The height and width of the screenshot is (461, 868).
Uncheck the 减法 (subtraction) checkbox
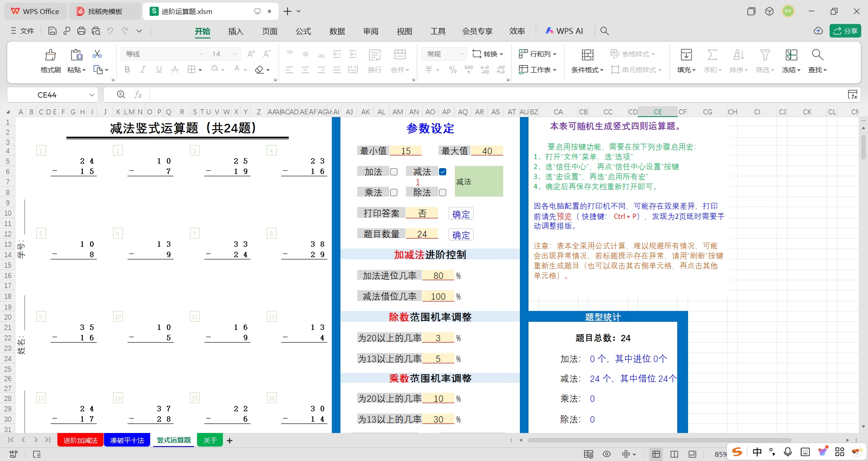pos(443,172)
